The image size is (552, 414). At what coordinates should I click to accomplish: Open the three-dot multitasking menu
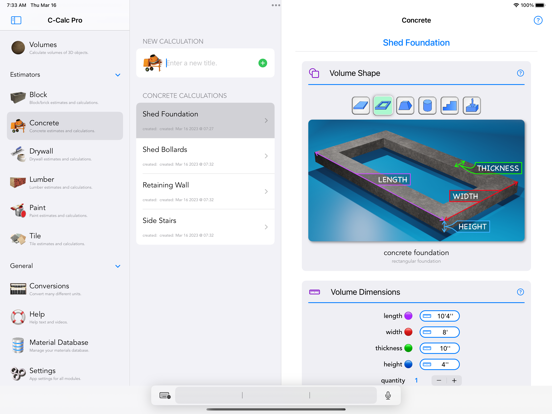276,5
